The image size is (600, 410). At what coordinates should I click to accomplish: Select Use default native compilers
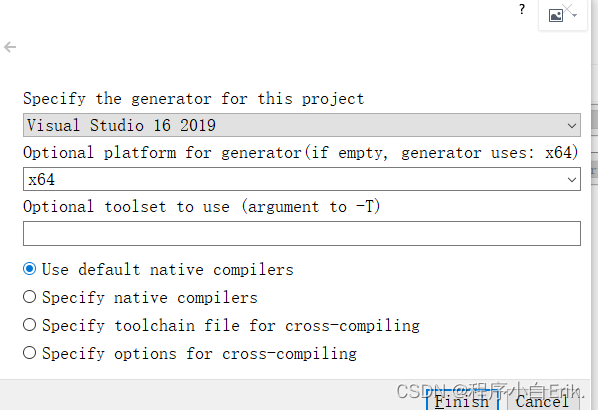(x=158, y=270)
